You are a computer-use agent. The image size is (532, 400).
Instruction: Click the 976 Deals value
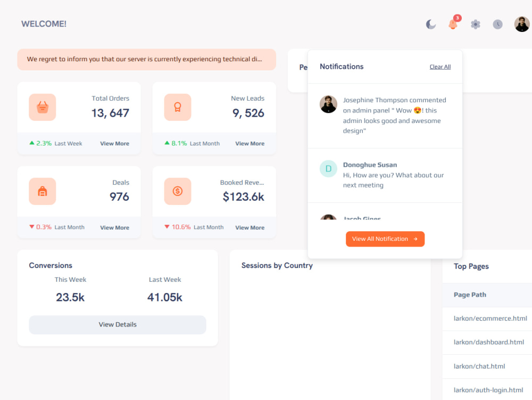coord(119,197)
